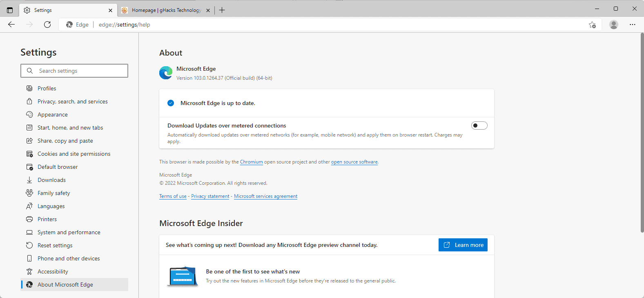644x298 pixels.
Task: Refresh the page with the reload icon
Action: pos(47,25)
